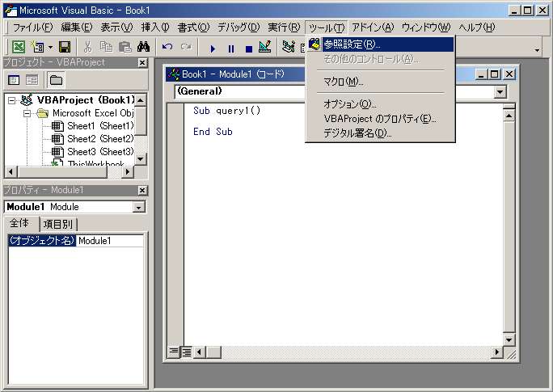This screenshot has width=553, height=392.
Task: Choose VBAProject のプロパティ(E)... menu entry
Action: pyautogui.click(x=381, y=119)
